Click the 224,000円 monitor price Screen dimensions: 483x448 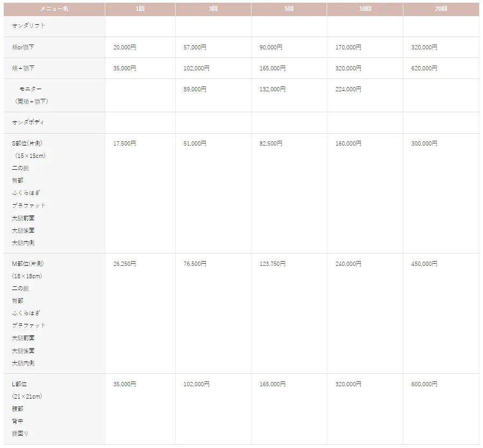pos(348,89)
